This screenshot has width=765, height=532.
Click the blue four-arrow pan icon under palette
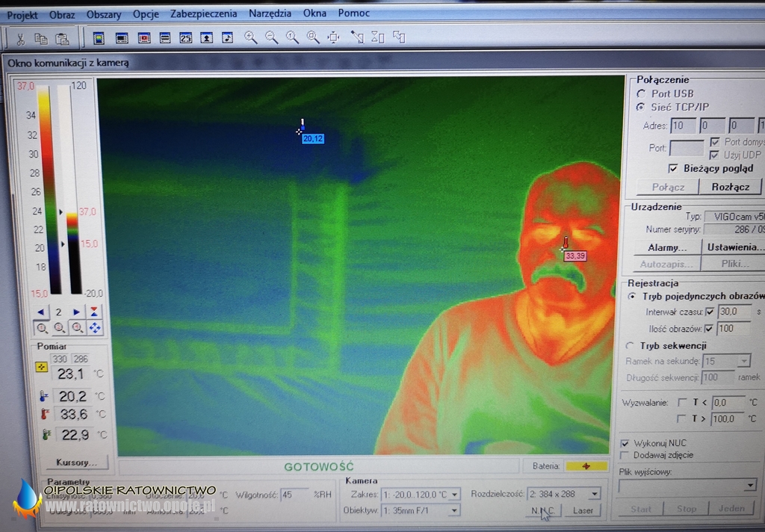[x=95, y=328]
